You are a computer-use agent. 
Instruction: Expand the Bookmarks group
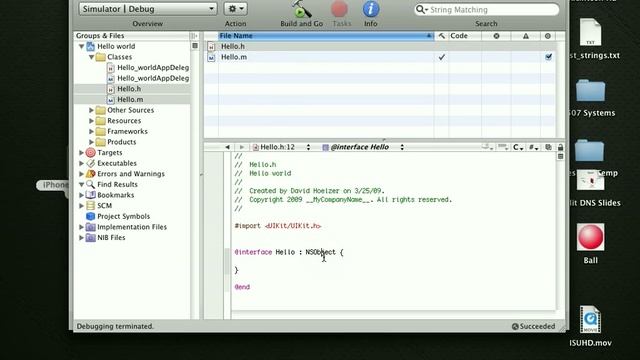click(82, 195)
